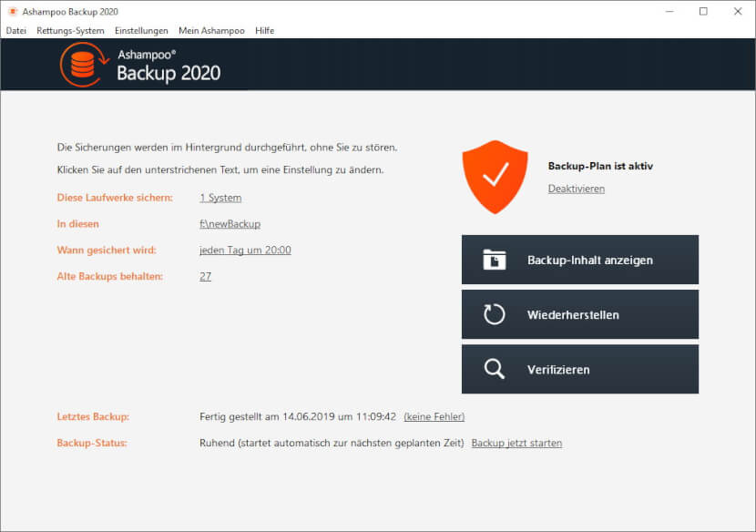Click the Wiederherstellen button
Screen dimensions: 756x532
point(580,314)
